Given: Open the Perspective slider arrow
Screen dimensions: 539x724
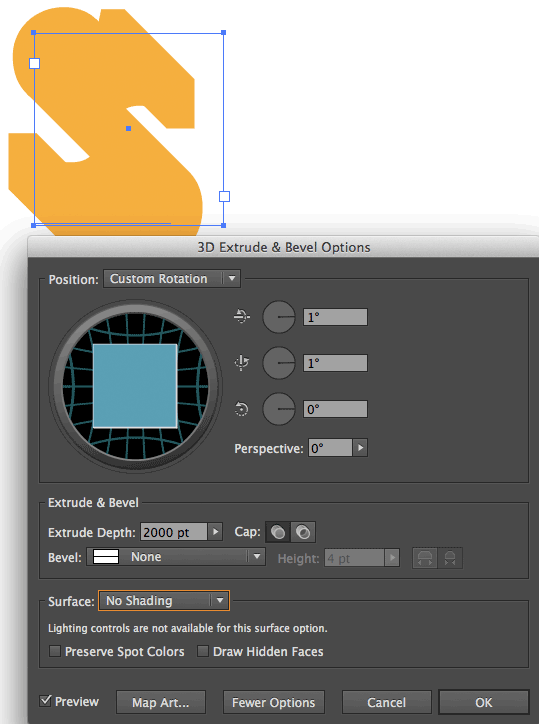Looking at the screenshot, I should click(360, 448).
